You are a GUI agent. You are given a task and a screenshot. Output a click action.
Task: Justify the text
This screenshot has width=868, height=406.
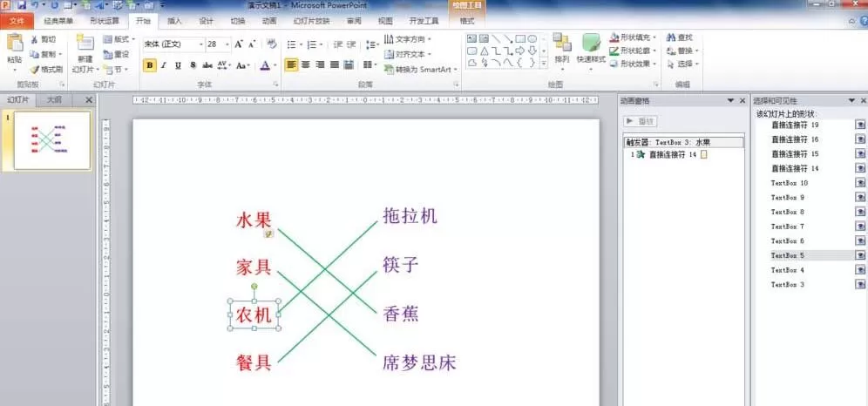(335, 64)
